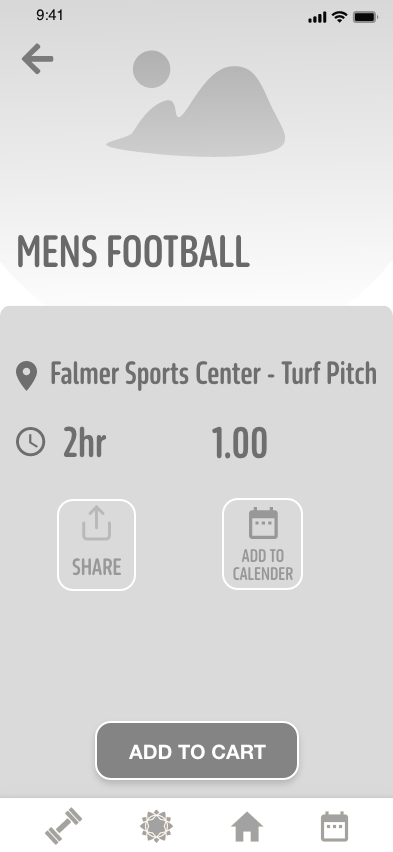Tap the 1.00 price value
Viewport: 393px width, 852px height.
click(x=239, y=443)
